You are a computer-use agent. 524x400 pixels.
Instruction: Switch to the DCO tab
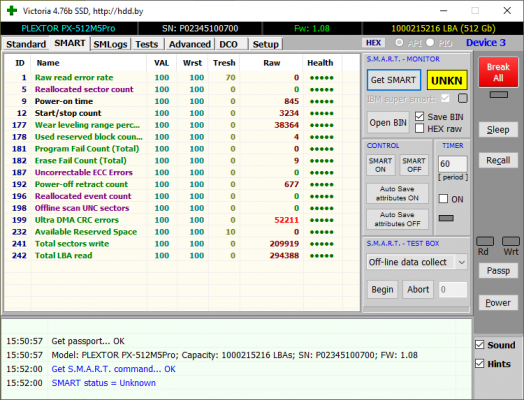pos(228,44)
